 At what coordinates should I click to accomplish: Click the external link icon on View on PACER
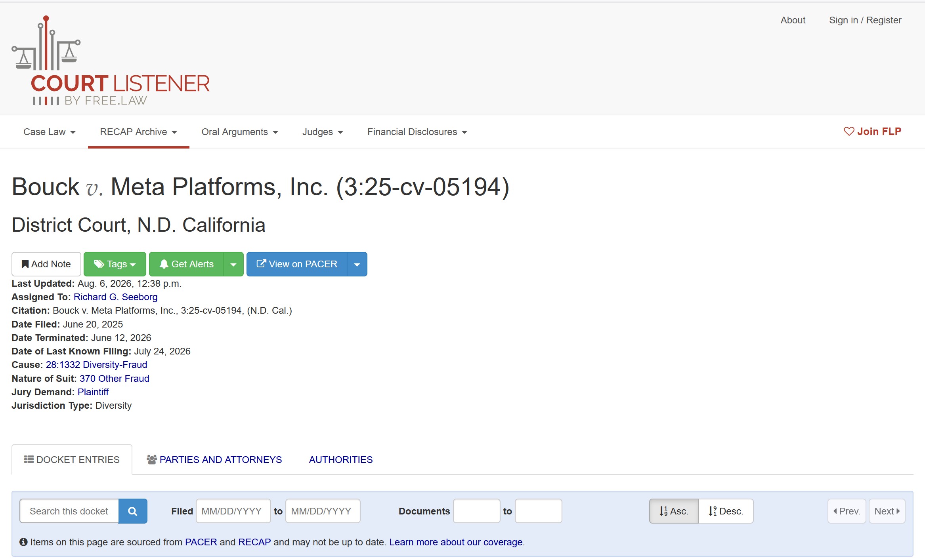[x=261, y=263]
